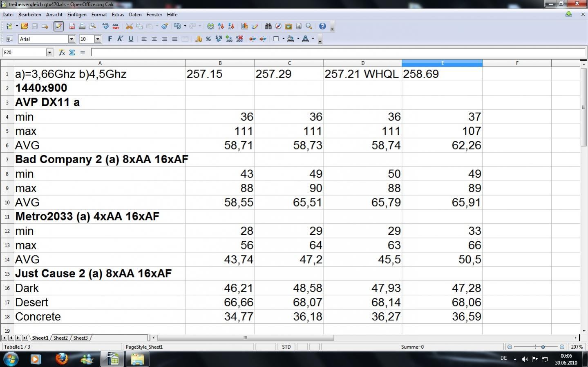This screenshot has height=367, width=588.
Task: Apply percent number format
Action: (x=208, y=39)
